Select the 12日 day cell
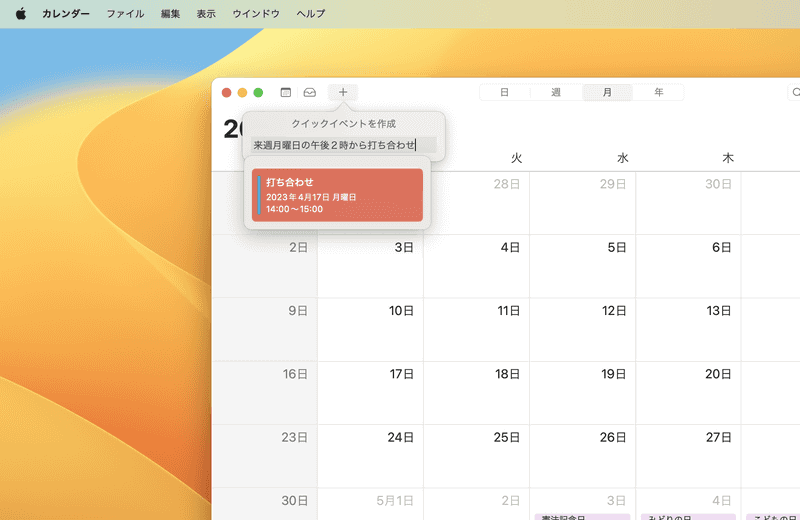Screen dimensions: 800x520 point(583,330)
